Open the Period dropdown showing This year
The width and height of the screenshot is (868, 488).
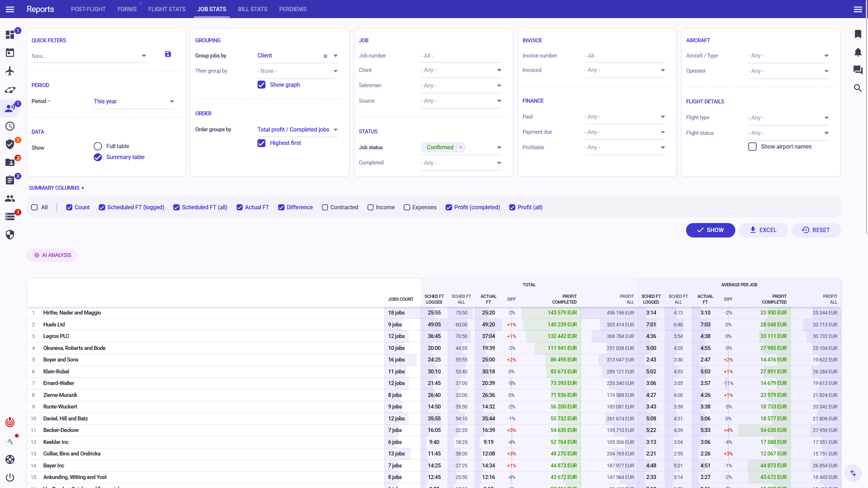point(134,102)
